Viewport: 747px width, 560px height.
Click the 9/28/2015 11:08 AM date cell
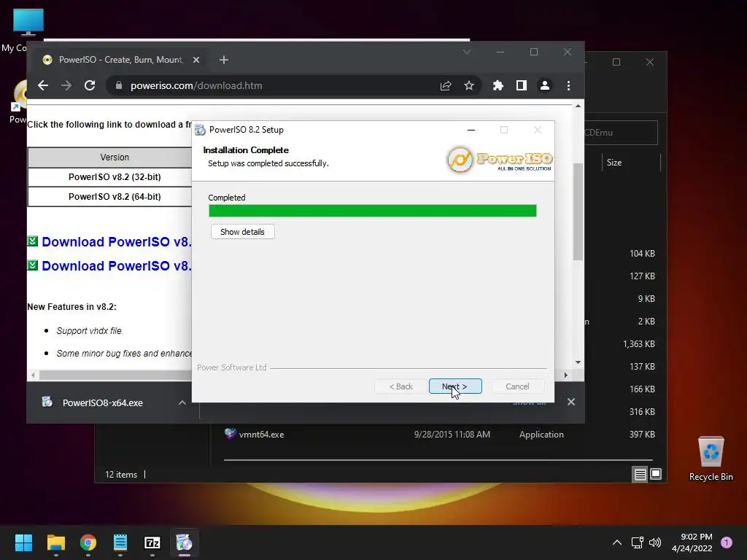point(452,435)
